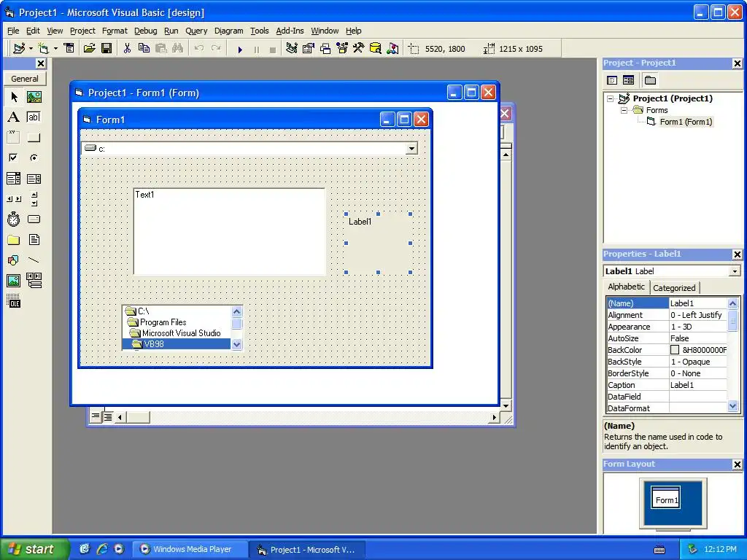This screenshot has width=747, height=560.
Task: Open Add Form dropdown arrow
Action: pos(55,48)
